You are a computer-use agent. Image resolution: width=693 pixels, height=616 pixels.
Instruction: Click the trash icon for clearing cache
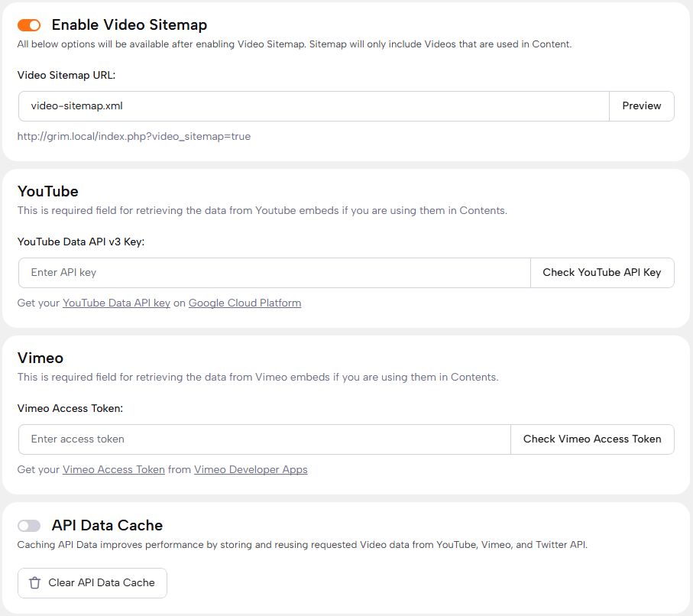pyautogui.click(x=34, y=583)
